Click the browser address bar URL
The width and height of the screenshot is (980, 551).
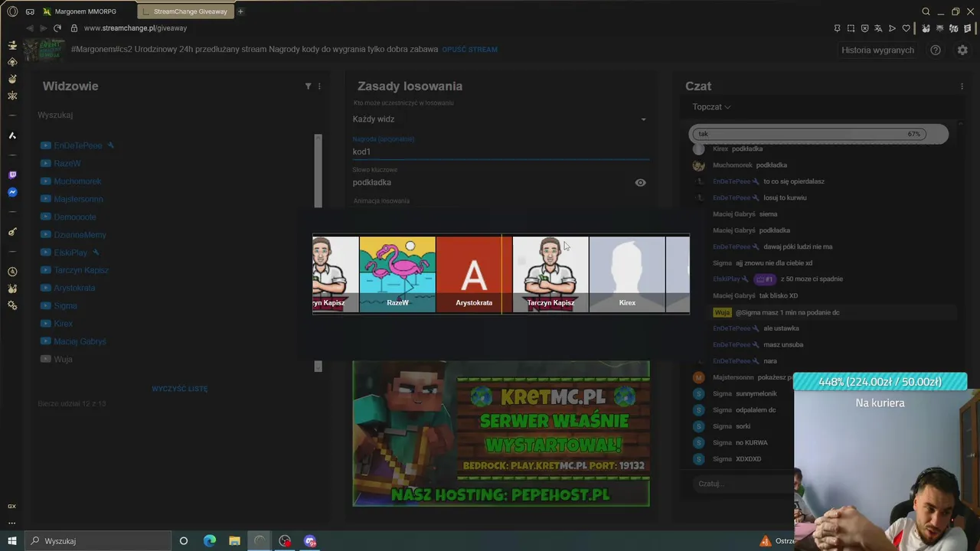point(136,28)
